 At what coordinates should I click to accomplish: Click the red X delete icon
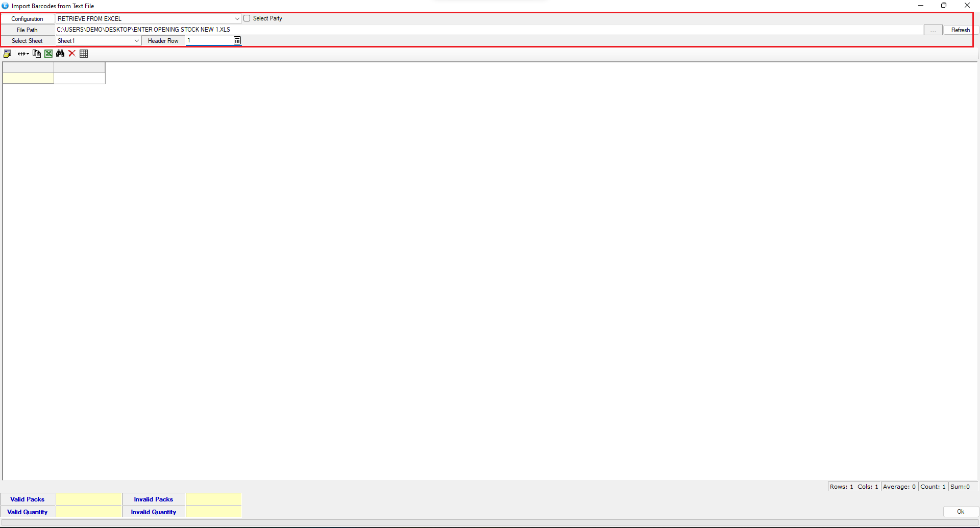pyautogui.click(x=72, y=54)
